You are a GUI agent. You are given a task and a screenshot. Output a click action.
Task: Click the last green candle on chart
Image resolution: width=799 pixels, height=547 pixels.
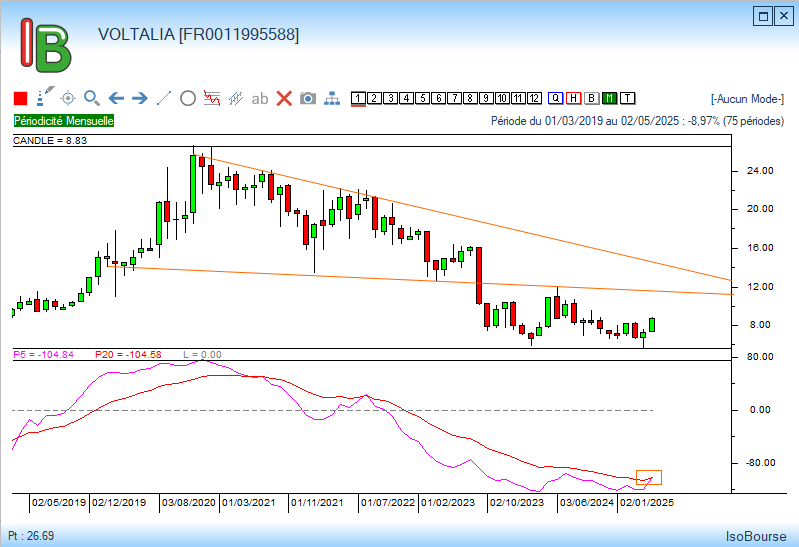652,325
